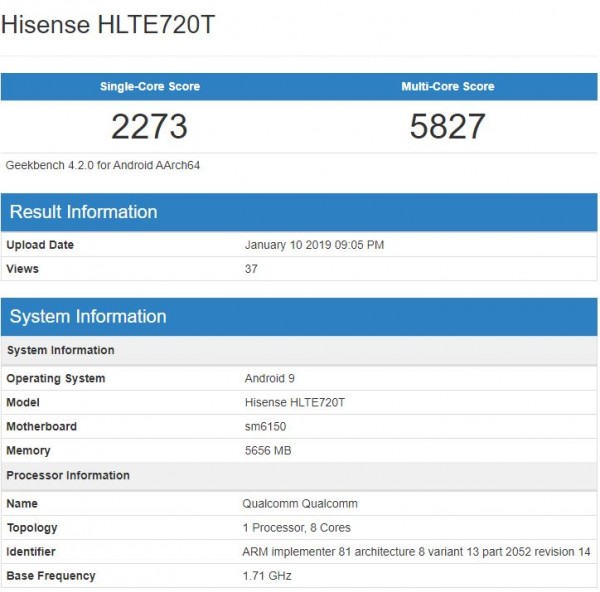This screenshot has width=600, height=592.
Task: Click the Qualcomm Qualcomm processor name
Action: pyautogui.click(x=300, y=504)
